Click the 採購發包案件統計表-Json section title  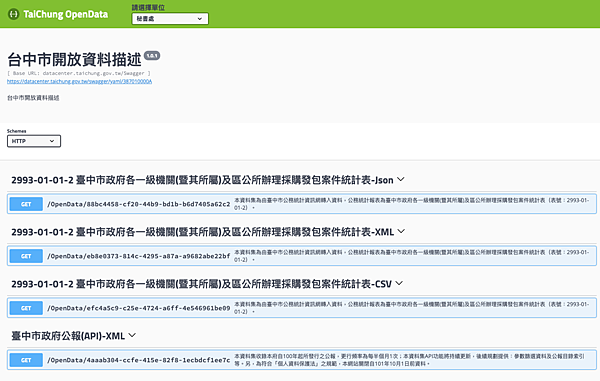tap(202, 180)
